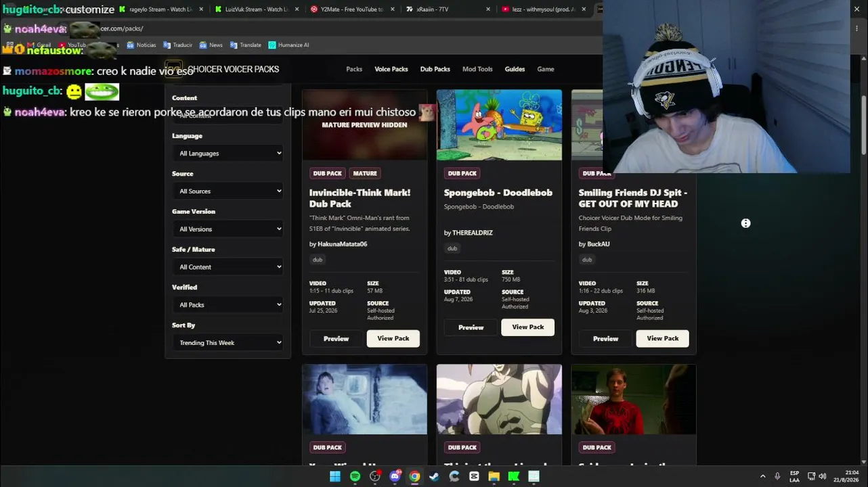This screenshot has width=868, height=487.
Task: Click the Spider-Man red shirt thumbnail
Action: tap(634, 400)
